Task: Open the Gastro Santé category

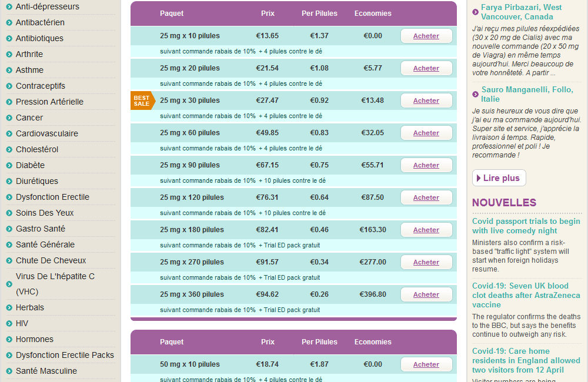Action: 41,229
